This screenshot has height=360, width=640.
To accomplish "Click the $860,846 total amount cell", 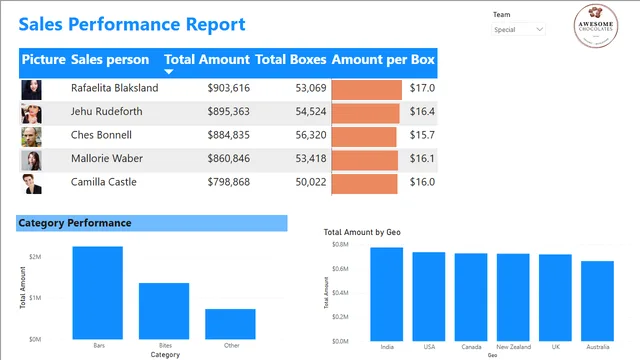I will (229, 158).
